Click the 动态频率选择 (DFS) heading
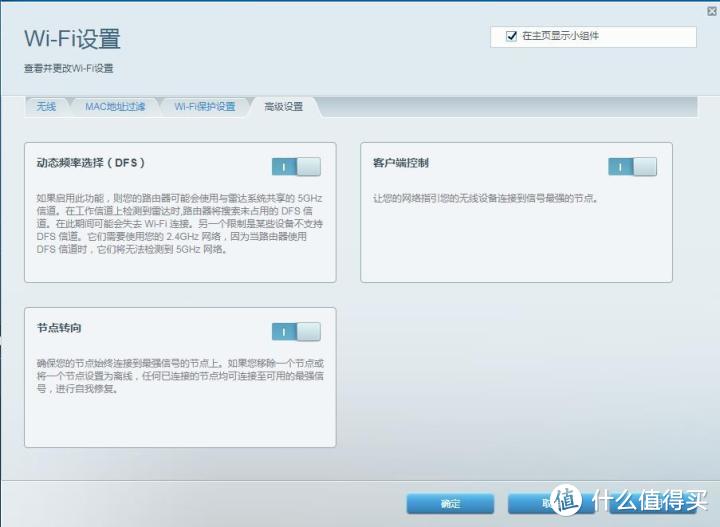720x527 pixels. click(91, 163)
